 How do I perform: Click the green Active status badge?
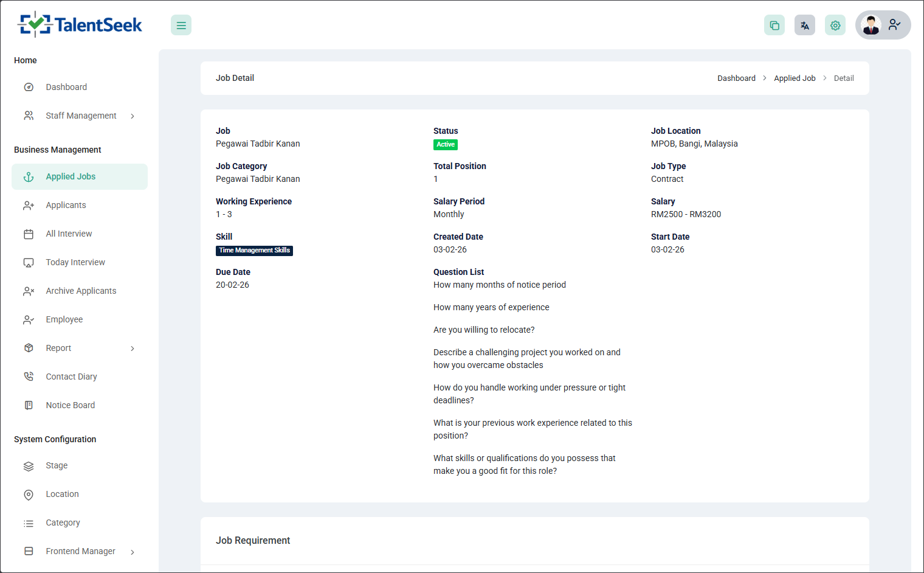[x=445, y=145]
